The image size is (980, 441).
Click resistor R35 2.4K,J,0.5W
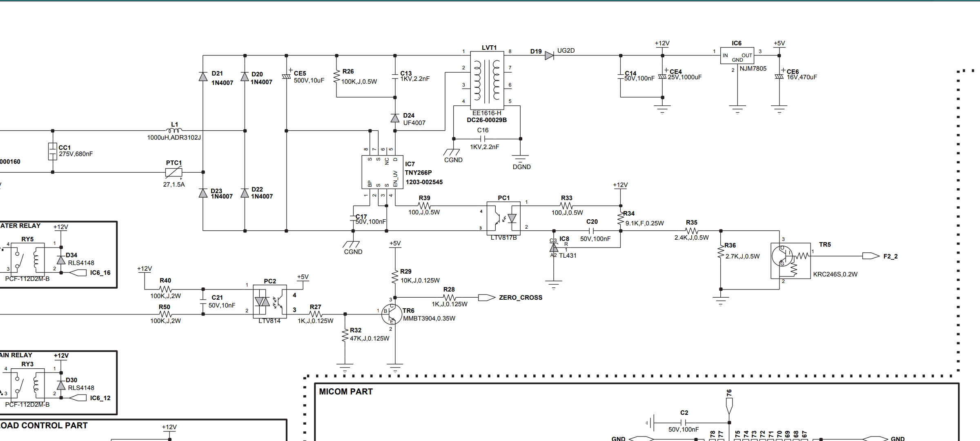[x=691, y=231]
